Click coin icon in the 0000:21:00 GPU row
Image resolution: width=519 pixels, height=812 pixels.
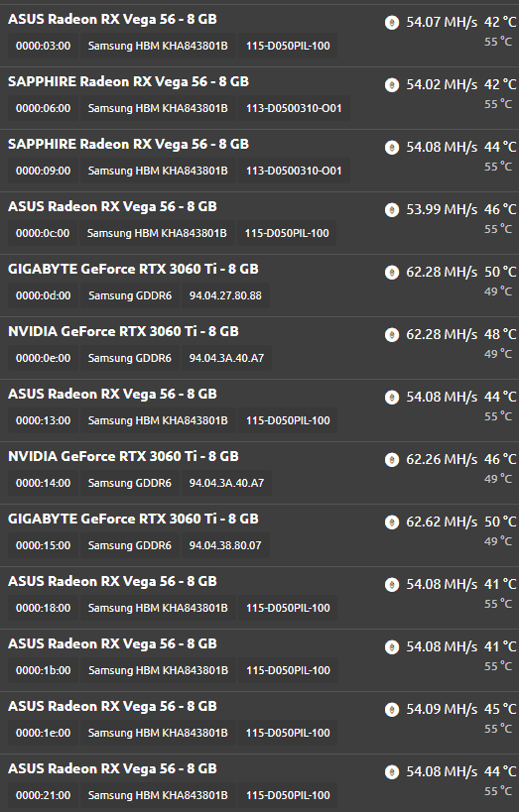(392, 771)
